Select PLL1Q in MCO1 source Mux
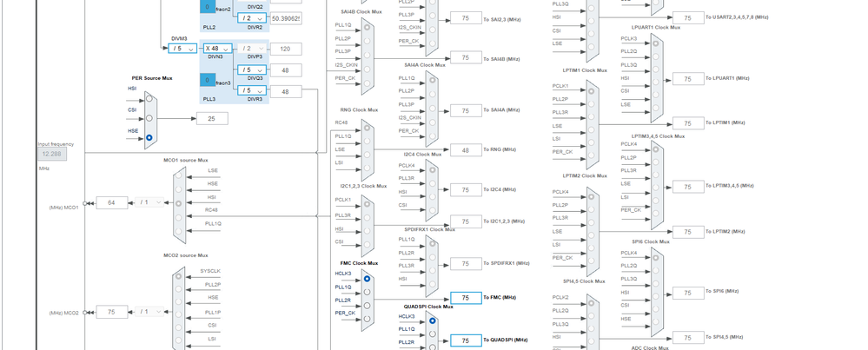 coord(178,230)
